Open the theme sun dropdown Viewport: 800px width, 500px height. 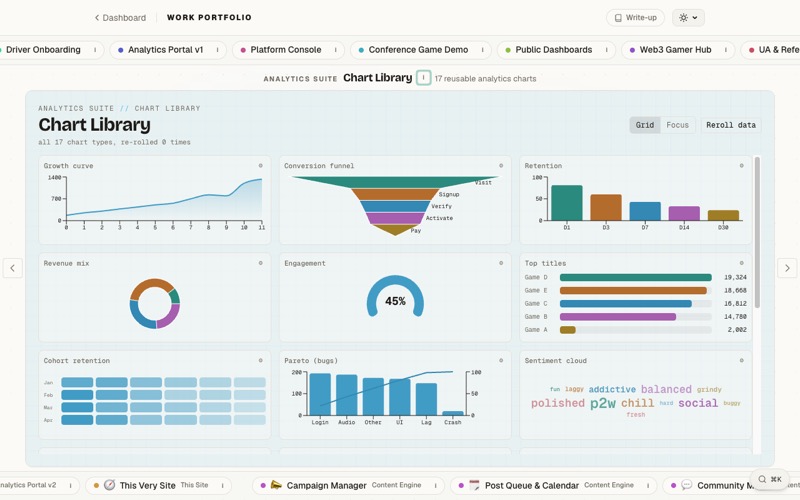coord(688,18)
